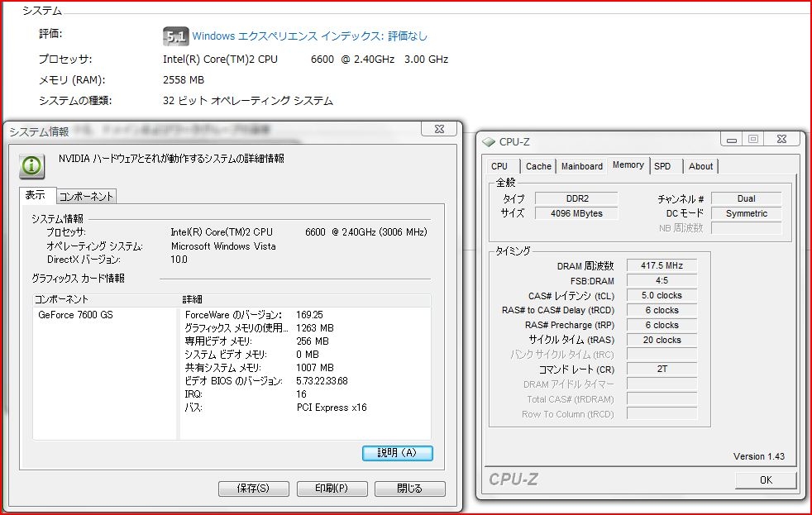812x515 pixels.
Task: Click the 2T command rate value
Action: [662, 369]
